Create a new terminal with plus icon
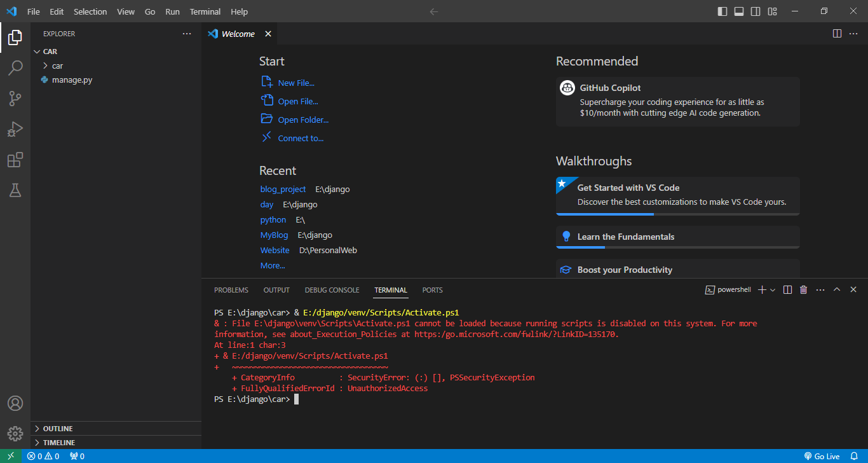Viewport: 868px width, 463px height. 763,289
